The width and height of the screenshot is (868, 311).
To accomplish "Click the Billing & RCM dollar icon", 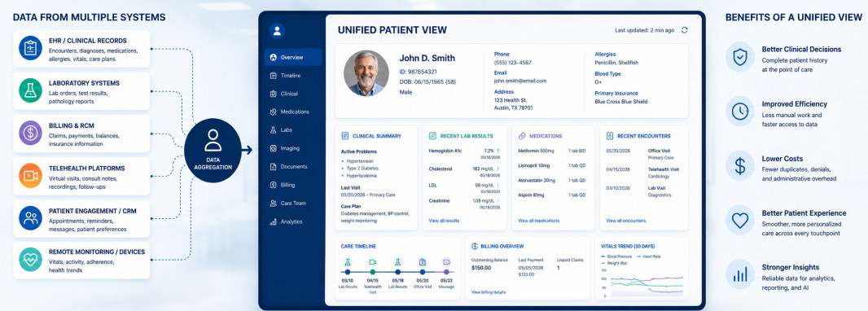I will [30, 133].
